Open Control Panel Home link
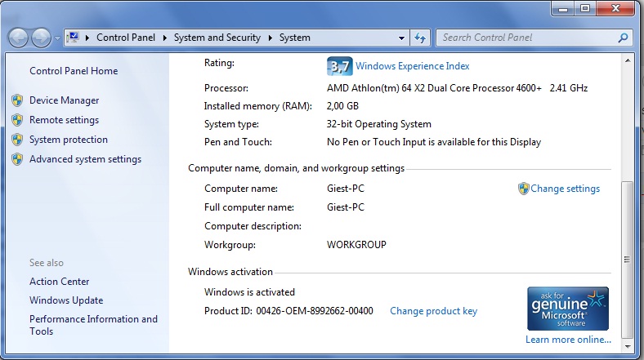Viewport: 644px width, 360px height. pos(74,71)
